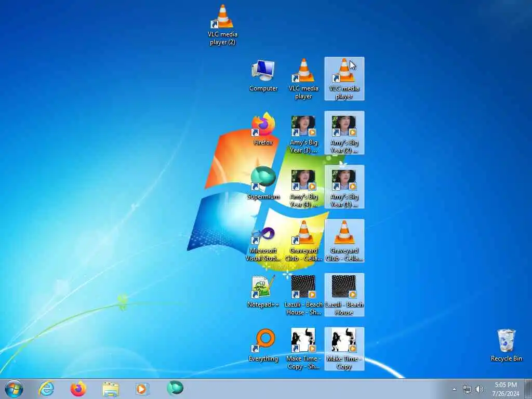This screenshot has width=532, height=399.
Task: Launch Supermium from the taskbar
Action: click(175, 389)
